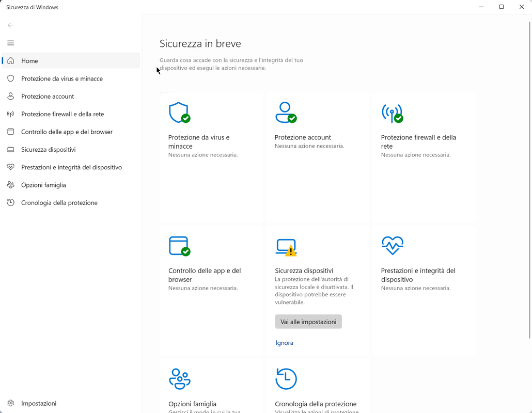The height and width of the screenshot is (413, 532).
Task: Click the Ignora link
Action: [x=284, y=343]
